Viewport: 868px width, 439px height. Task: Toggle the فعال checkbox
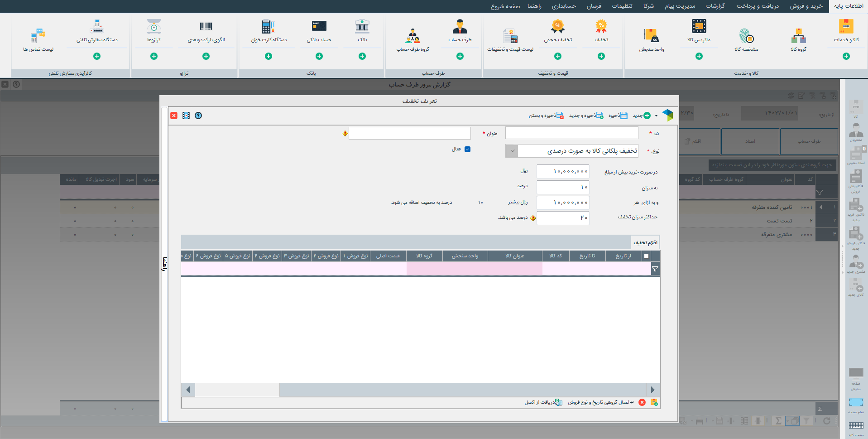pyautogui.click(x=468, y=149)
